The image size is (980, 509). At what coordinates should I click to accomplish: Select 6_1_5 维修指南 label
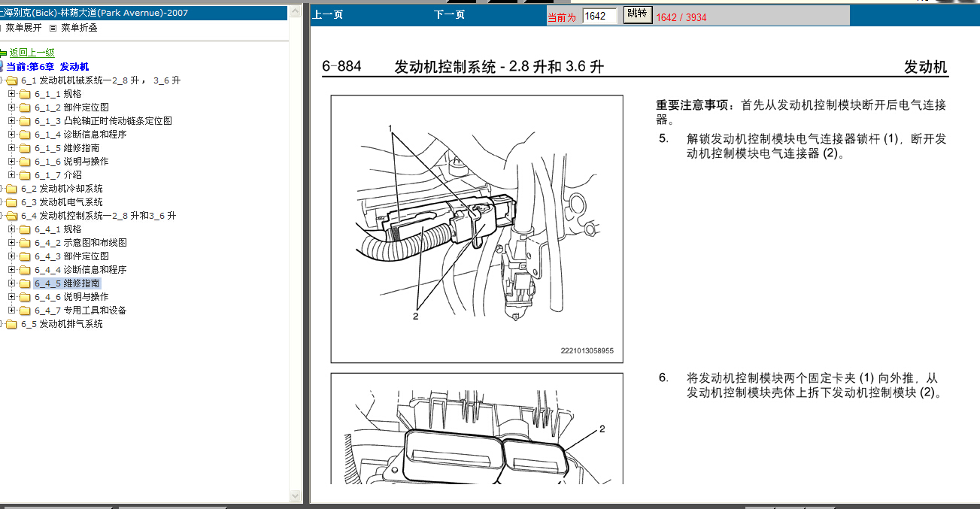67,148
